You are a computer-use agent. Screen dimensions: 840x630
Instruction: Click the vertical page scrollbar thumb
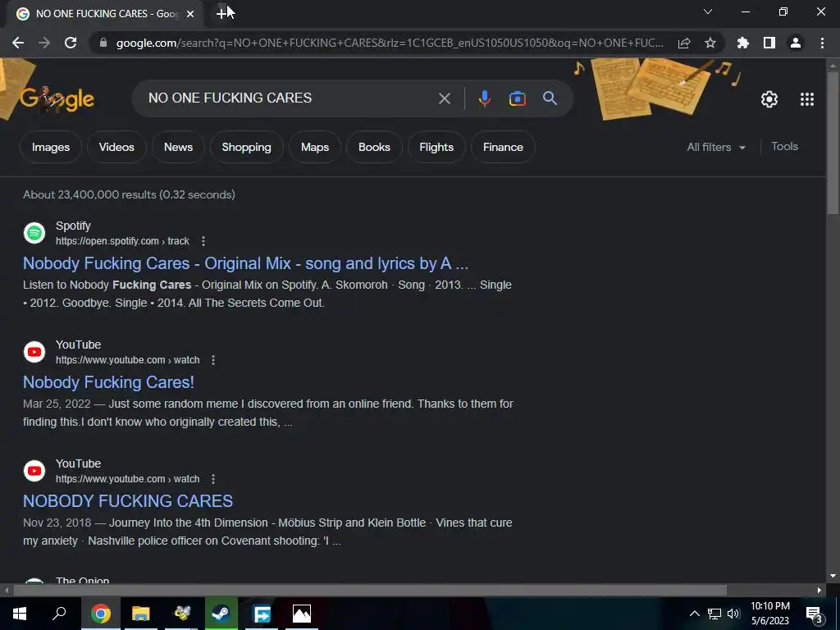[x=833, y=144]
